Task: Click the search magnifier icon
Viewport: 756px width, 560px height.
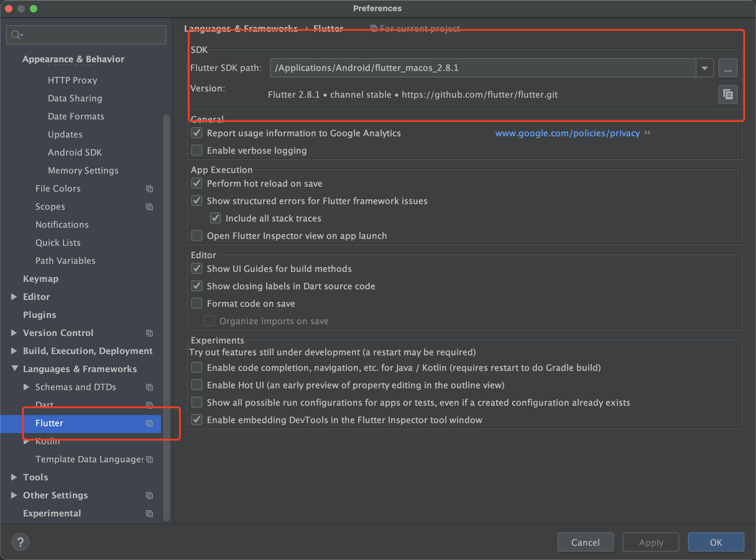Action: [x=16, y=35]
